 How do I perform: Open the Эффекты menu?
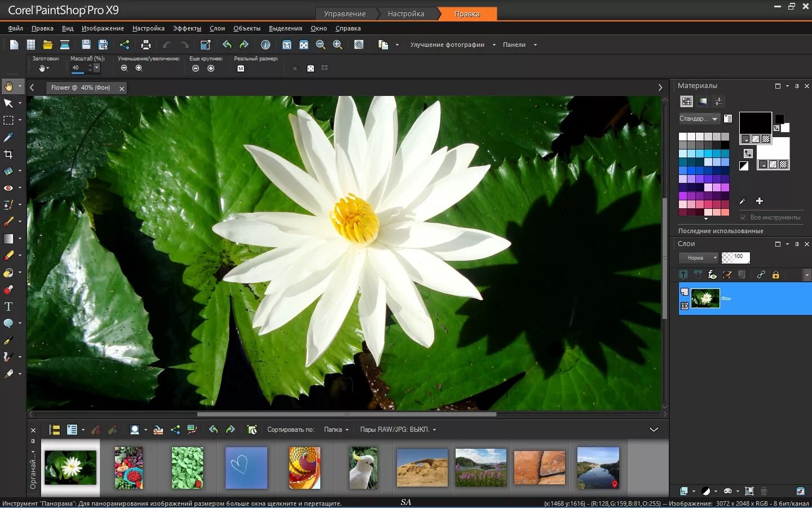pos(187,28)
